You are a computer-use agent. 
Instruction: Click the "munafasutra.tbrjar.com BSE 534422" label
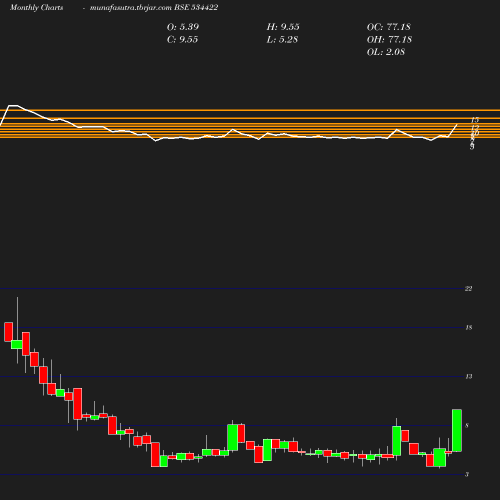coord(154,7)
